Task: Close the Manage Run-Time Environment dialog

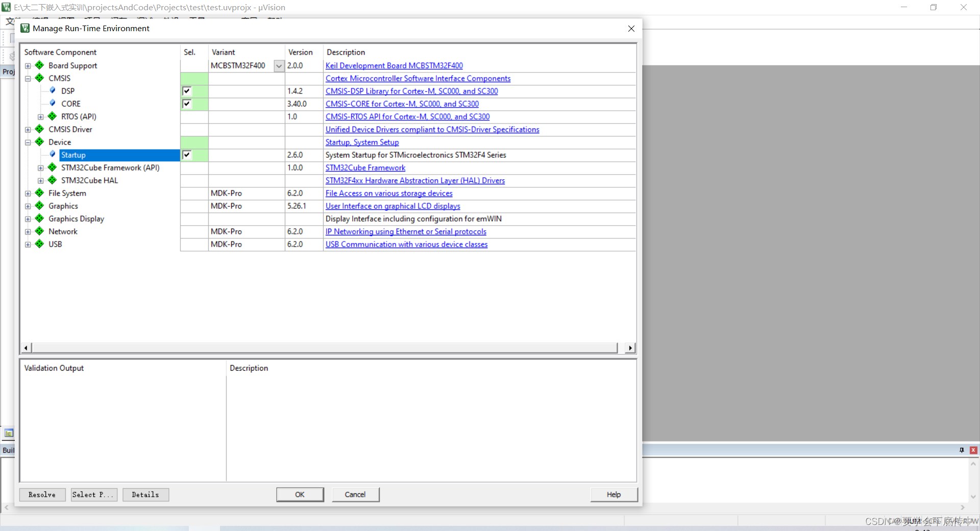Action: point(631,29)
